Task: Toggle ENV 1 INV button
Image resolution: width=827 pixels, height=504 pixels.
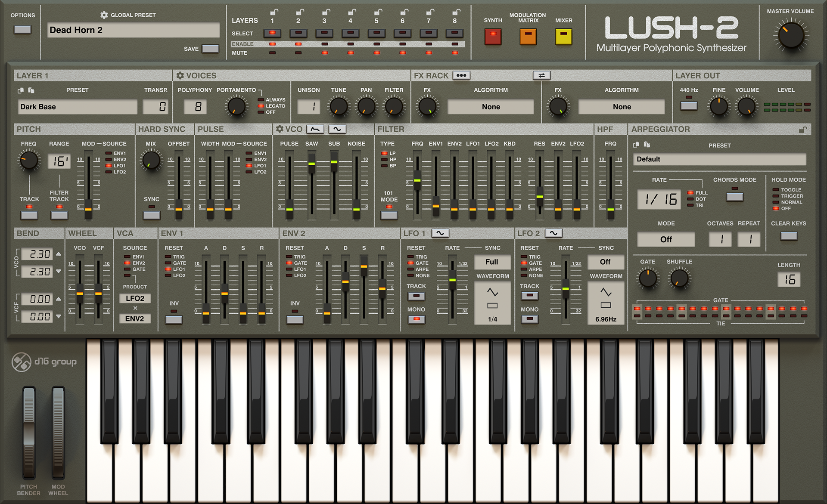Action: tap(174, 320)
